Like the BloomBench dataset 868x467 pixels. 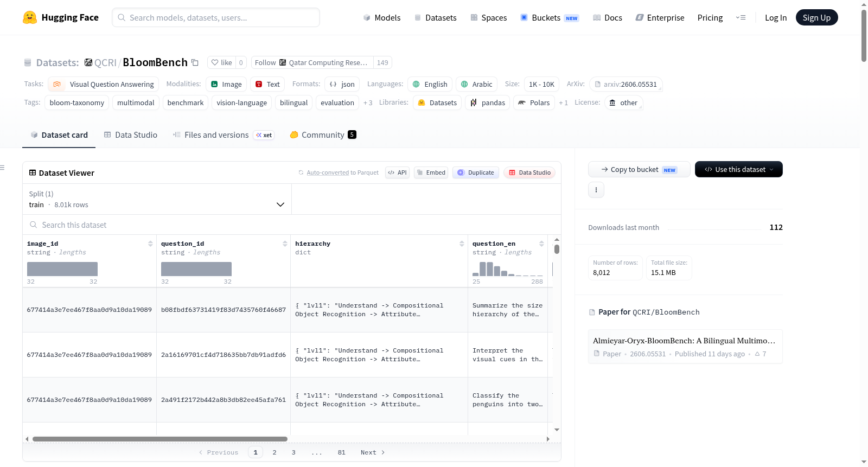[x=221, y=62]
